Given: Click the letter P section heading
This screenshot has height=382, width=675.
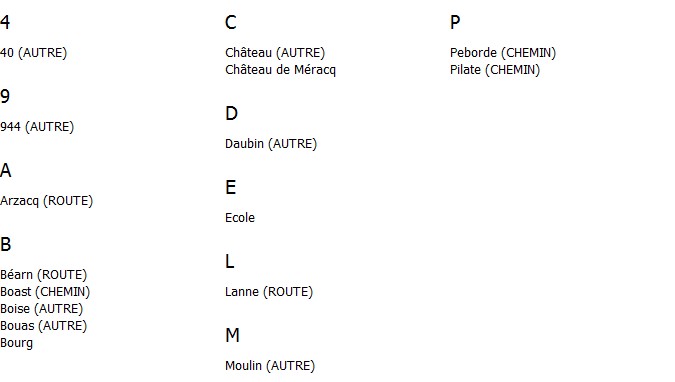Looking at the screenshot, I should pos(455,22).
